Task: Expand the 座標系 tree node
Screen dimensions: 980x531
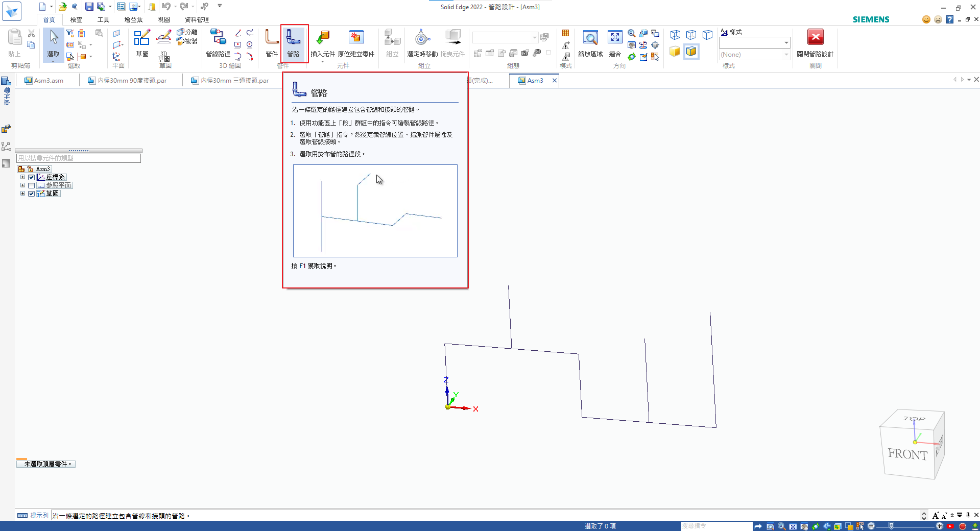Action: 22,177
